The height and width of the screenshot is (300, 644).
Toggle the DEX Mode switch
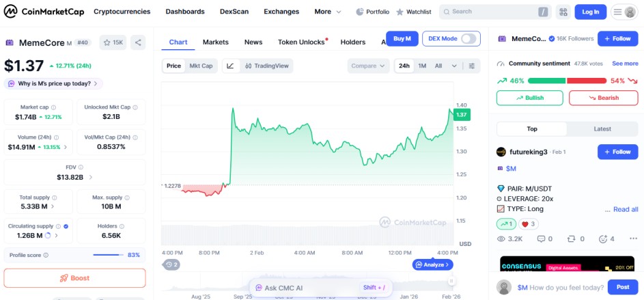tap(468, 39)
